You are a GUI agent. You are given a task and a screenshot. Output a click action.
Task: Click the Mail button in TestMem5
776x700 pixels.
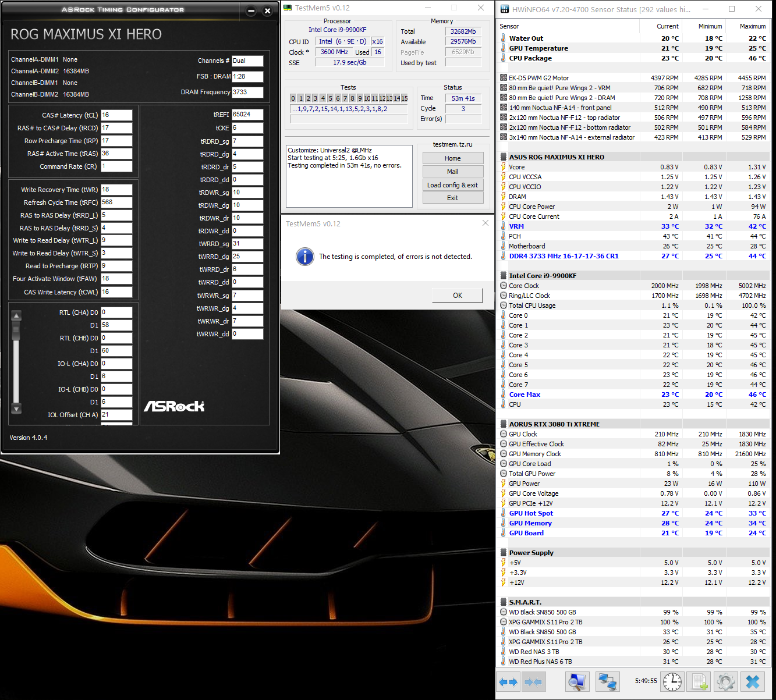(452, 172)
